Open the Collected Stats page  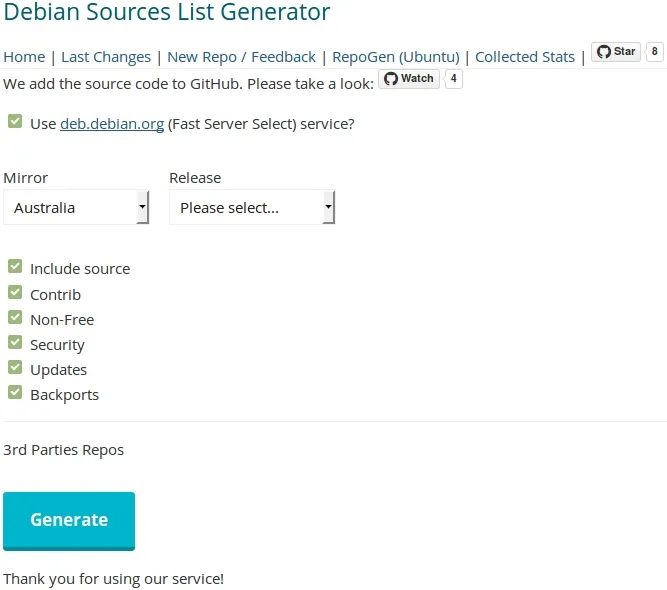click(x=525, y=57)
